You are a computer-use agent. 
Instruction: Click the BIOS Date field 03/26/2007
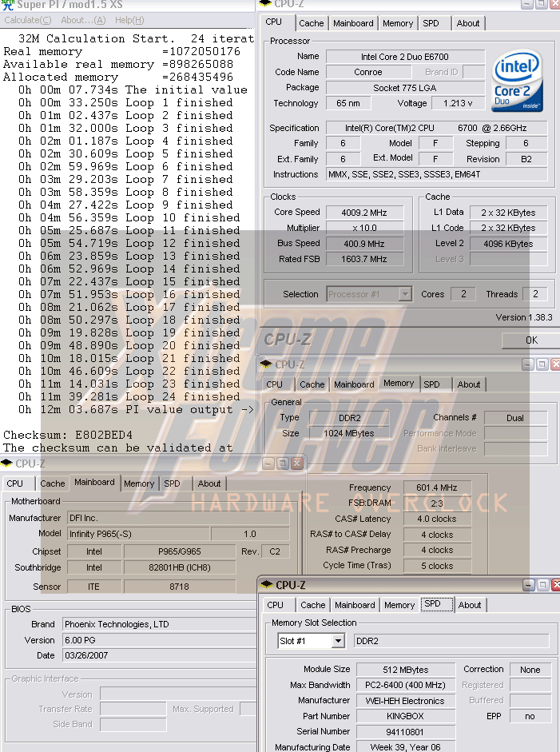tap(160, 655)
